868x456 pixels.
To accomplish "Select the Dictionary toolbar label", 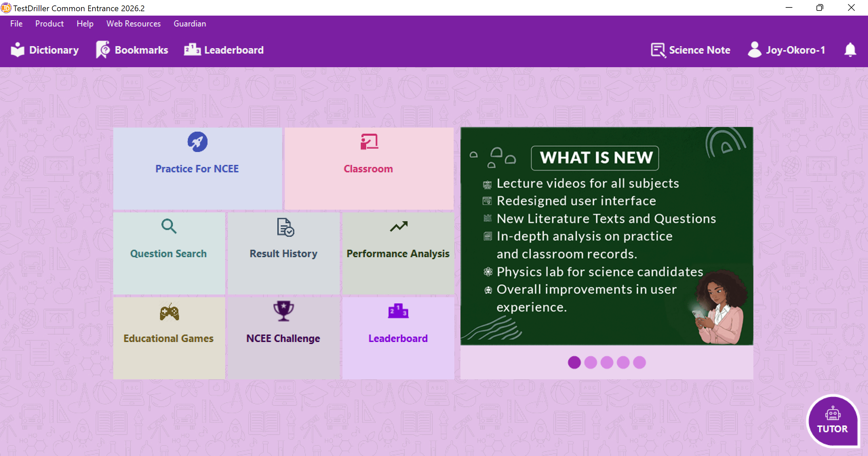I will pyautogui.click(x=54, y=50).
